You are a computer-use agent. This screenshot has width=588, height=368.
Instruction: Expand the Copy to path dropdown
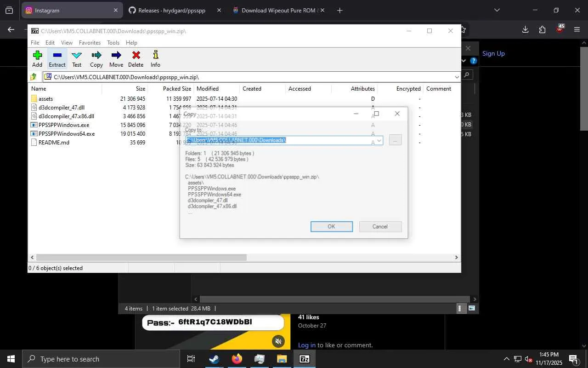379,140
